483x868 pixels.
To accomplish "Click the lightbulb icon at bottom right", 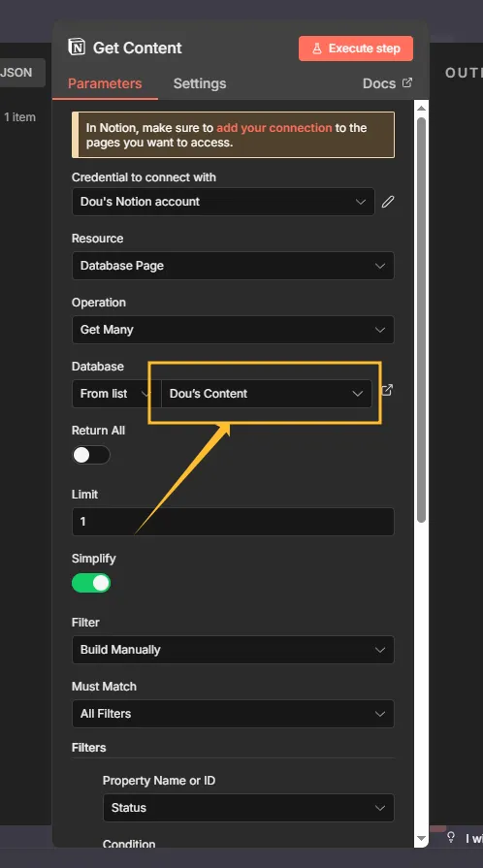I will [x=451, y=836].
